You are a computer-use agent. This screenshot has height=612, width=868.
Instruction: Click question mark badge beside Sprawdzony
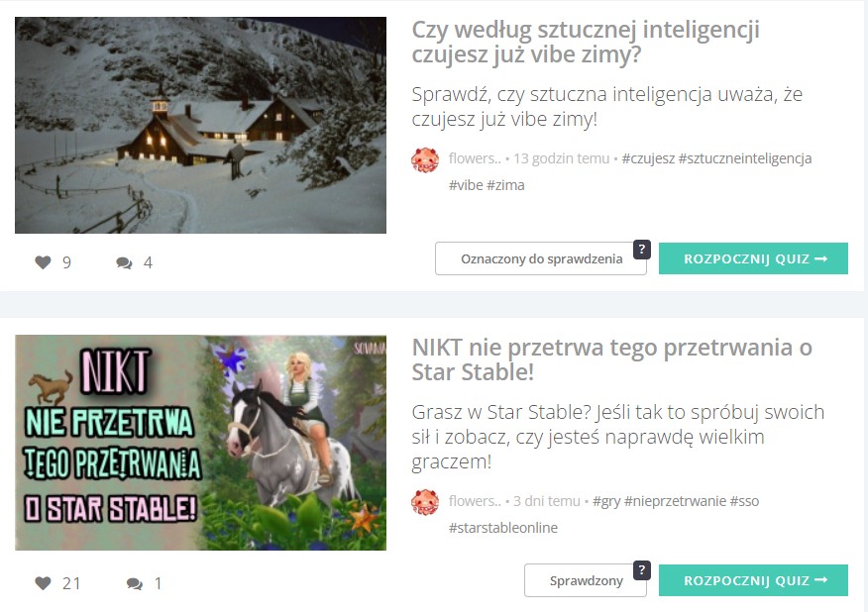click(x=642, y=570)
